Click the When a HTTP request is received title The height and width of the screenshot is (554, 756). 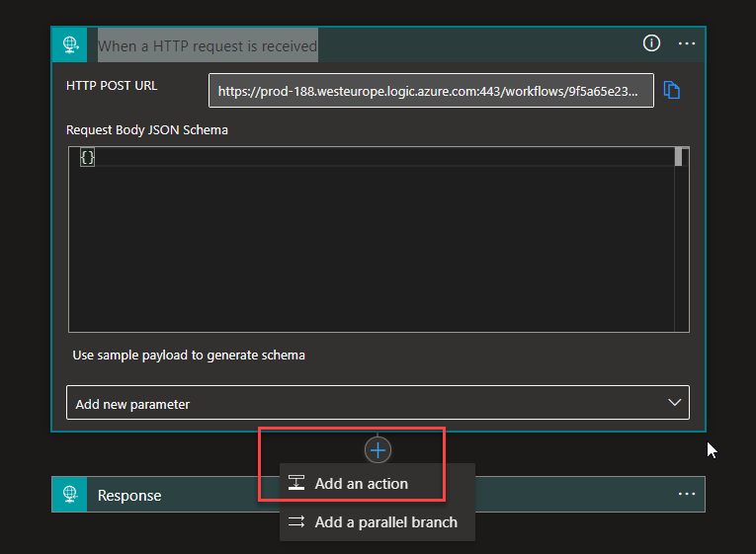208,45
